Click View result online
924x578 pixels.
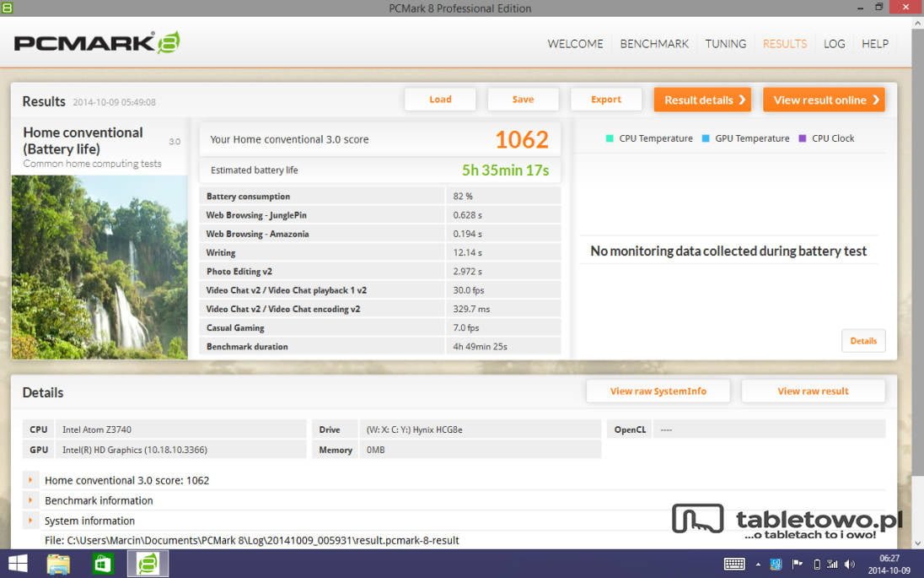824,100
